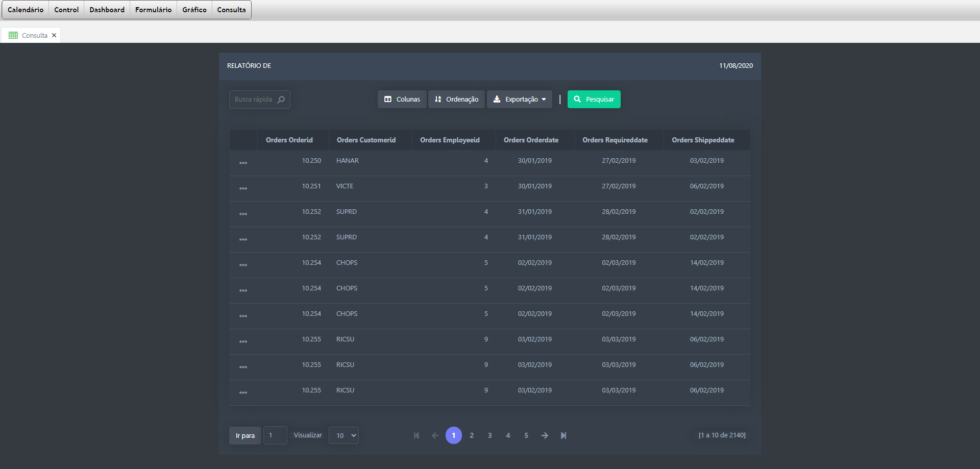This screenshot has height=469, width=980.
Task: Open the Dashboard menu
Action: tap(107, 10)
